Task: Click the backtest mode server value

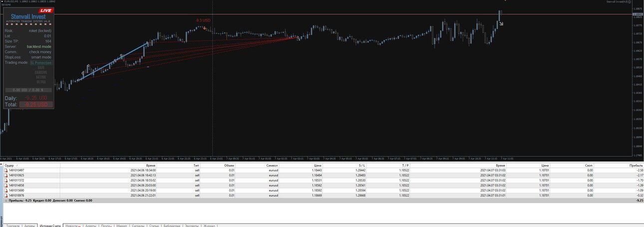Action: [39, 46]
